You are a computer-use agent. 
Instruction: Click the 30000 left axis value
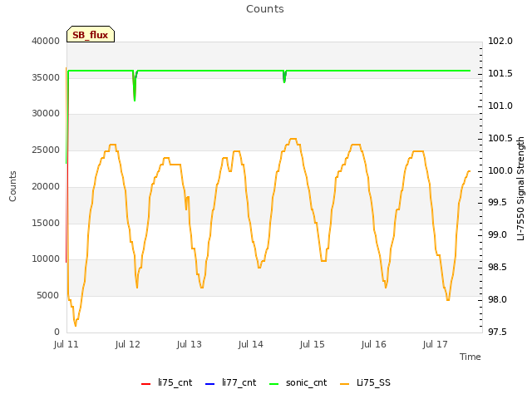tap(46, 114)
